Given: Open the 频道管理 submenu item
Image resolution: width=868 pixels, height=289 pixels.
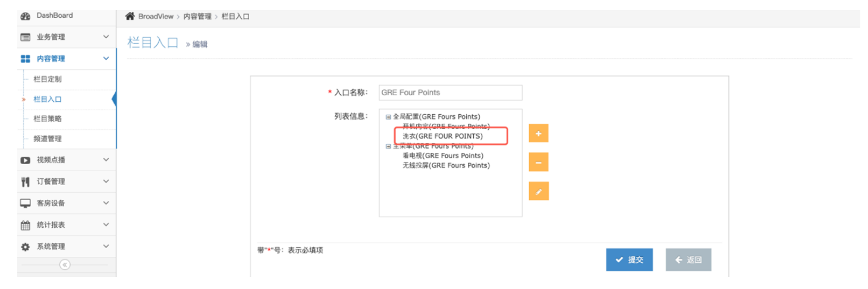Looking at the screenshot, I should [48, 139].
